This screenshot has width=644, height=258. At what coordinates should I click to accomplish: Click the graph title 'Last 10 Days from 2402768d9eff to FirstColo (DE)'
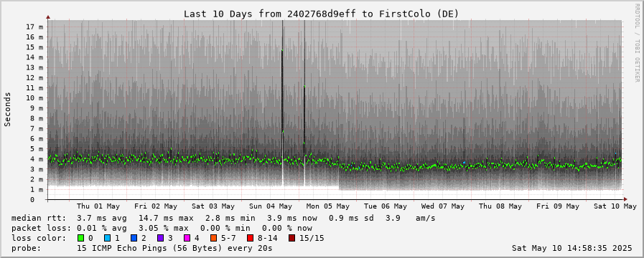[321, 14]
